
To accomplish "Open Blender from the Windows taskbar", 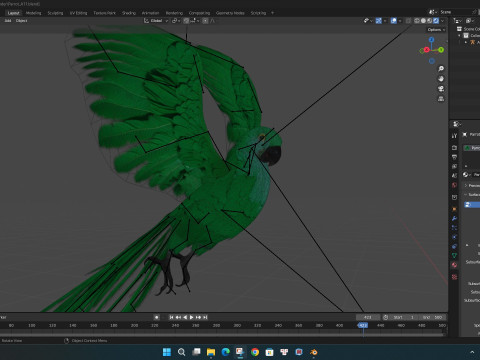I will (314, 352).
